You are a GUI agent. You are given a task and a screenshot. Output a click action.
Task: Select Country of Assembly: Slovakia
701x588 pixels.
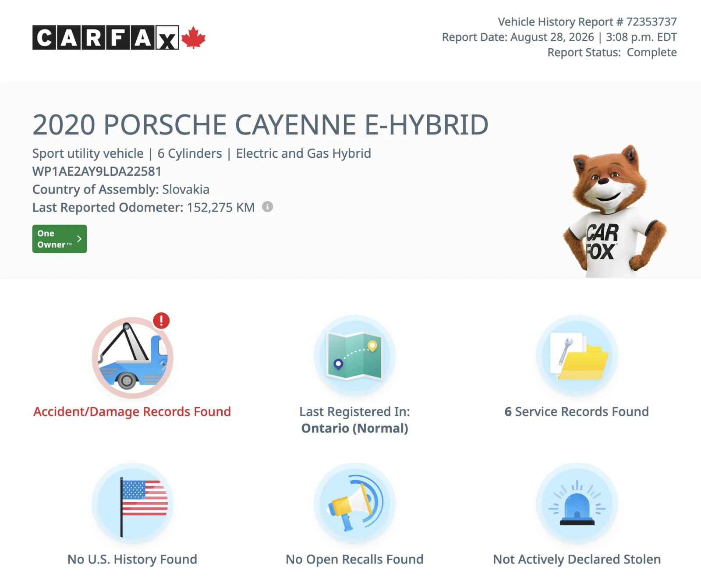(x=121, y=189)
